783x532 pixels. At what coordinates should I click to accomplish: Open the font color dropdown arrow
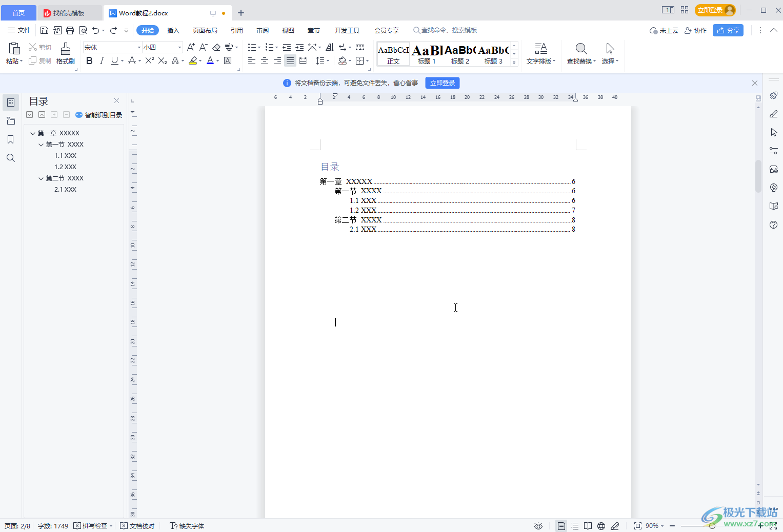tap(218, 60)
